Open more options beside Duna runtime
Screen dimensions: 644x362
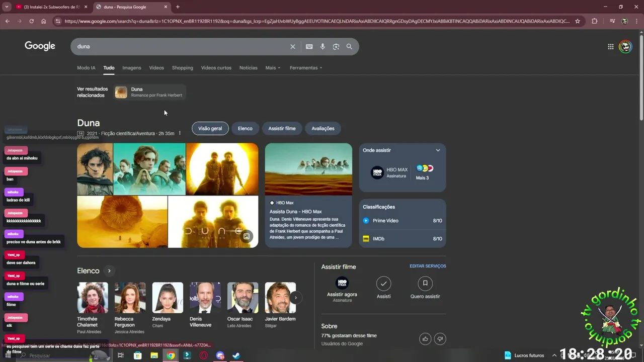[180, 133]
